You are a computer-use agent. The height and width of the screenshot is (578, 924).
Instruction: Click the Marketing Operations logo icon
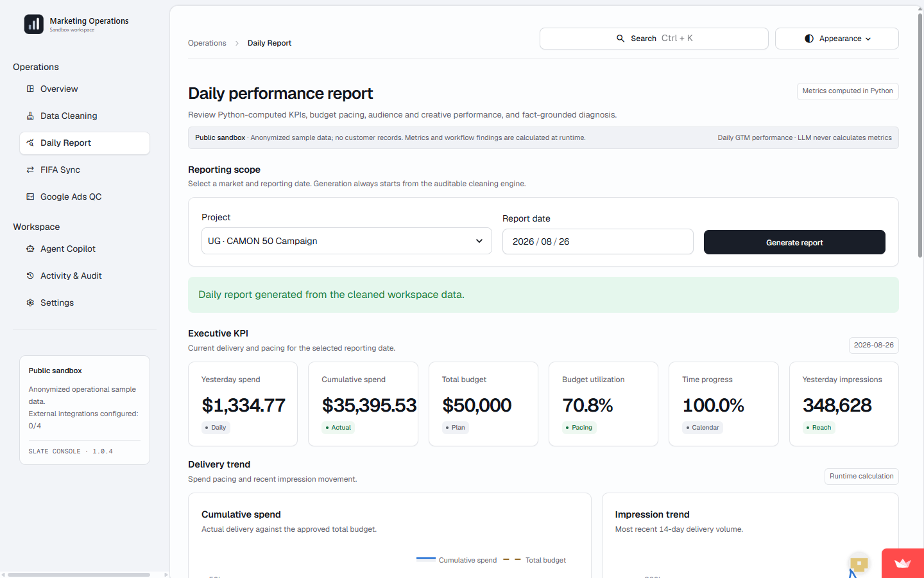coord(34,24)
